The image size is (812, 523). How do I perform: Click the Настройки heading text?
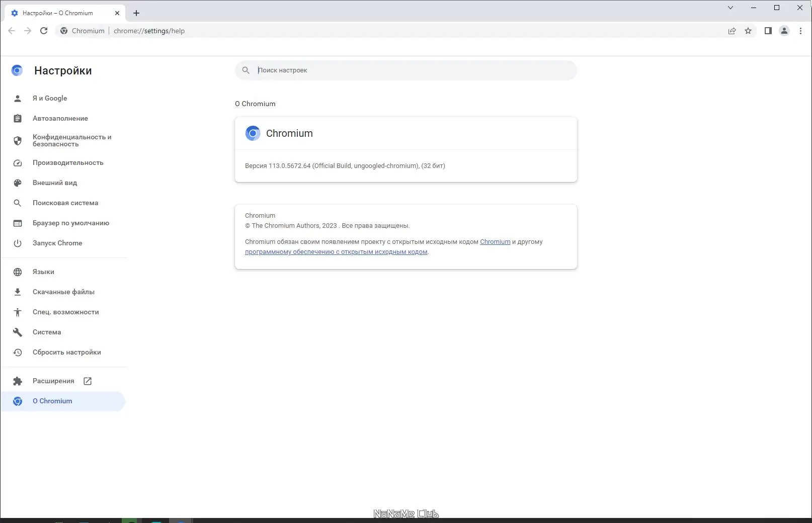[x=63, y=71]
